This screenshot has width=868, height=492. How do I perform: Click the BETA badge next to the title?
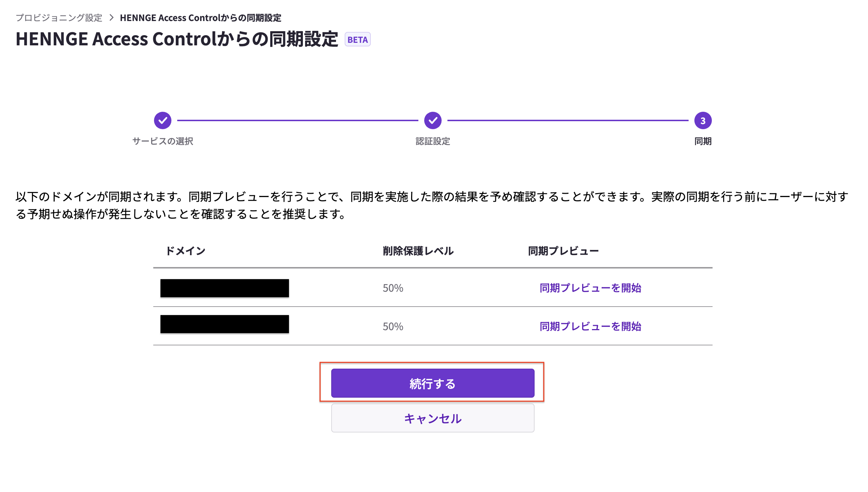[357, 40]
